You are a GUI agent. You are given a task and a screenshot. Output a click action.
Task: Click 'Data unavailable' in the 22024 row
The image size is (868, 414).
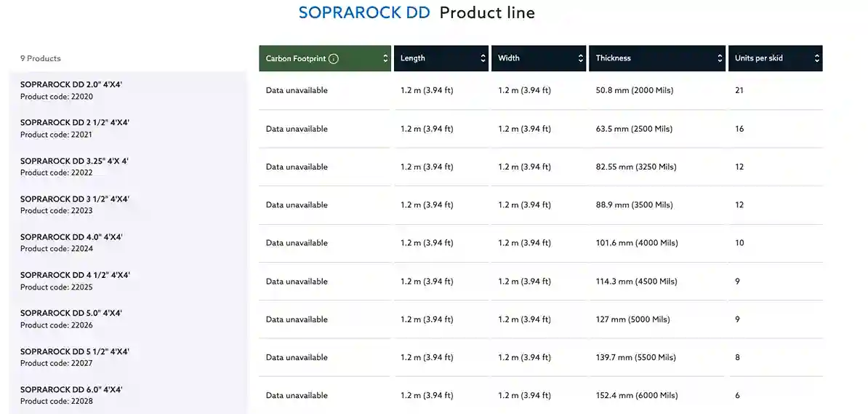tap(297, 243)
